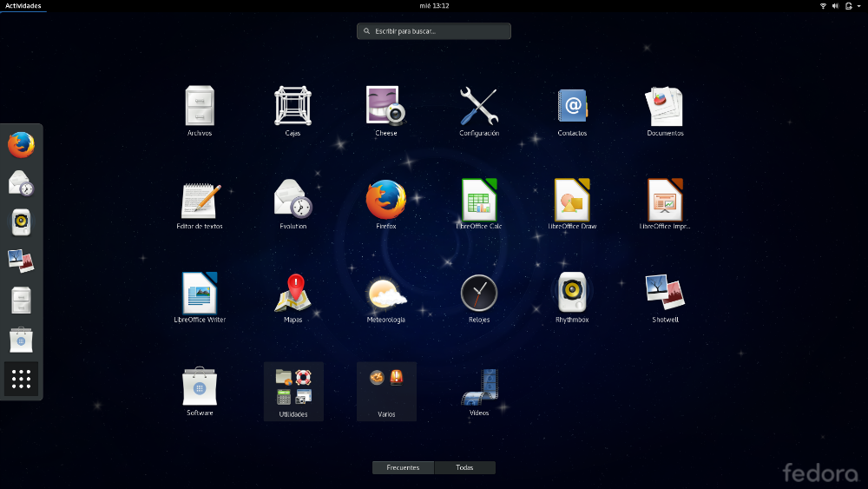Open Evolution mail client in grid
Viewport: 868px width, 489px height.
[x=293, y=204]
